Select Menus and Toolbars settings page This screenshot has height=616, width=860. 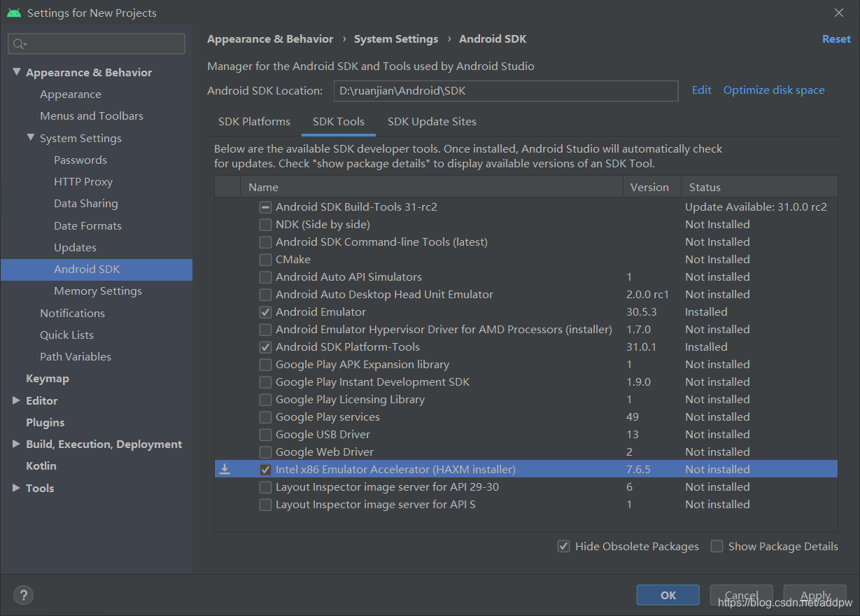[92, 116]
